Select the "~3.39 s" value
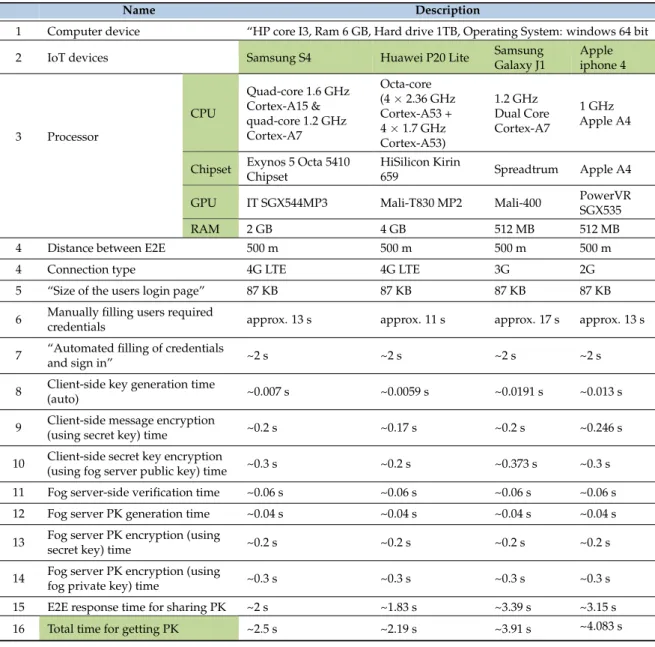This screenshot has height=647, width=655. [x=513, y=607]
